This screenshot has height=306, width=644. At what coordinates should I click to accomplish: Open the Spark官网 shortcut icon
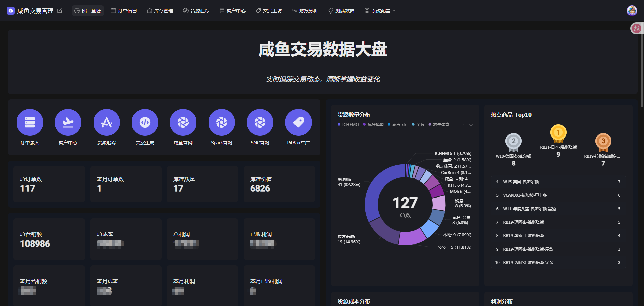[222, 122]
